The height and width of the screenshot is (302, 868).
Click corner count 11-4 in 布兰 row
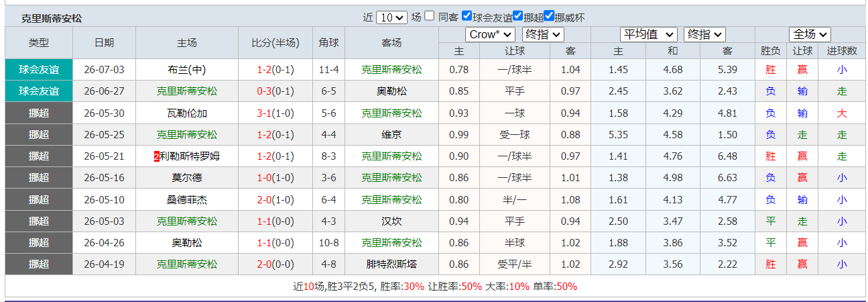point(328,70)
